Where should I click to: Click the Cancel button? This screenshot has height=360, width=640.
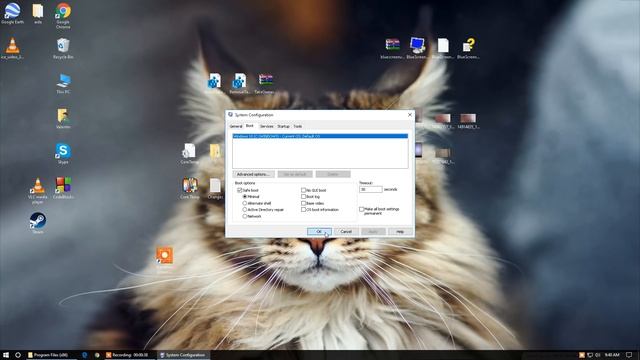pos(346,231)
